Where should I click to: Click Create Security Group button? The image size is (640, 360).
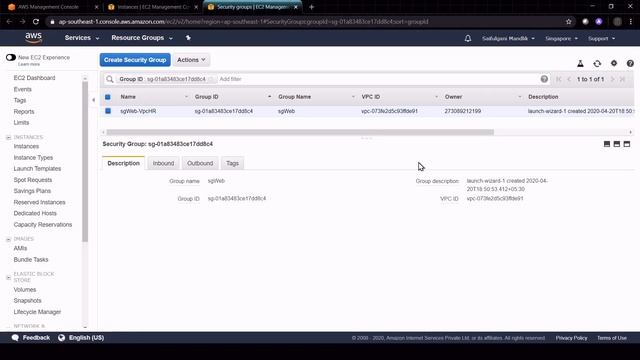(x=135, y=60)
